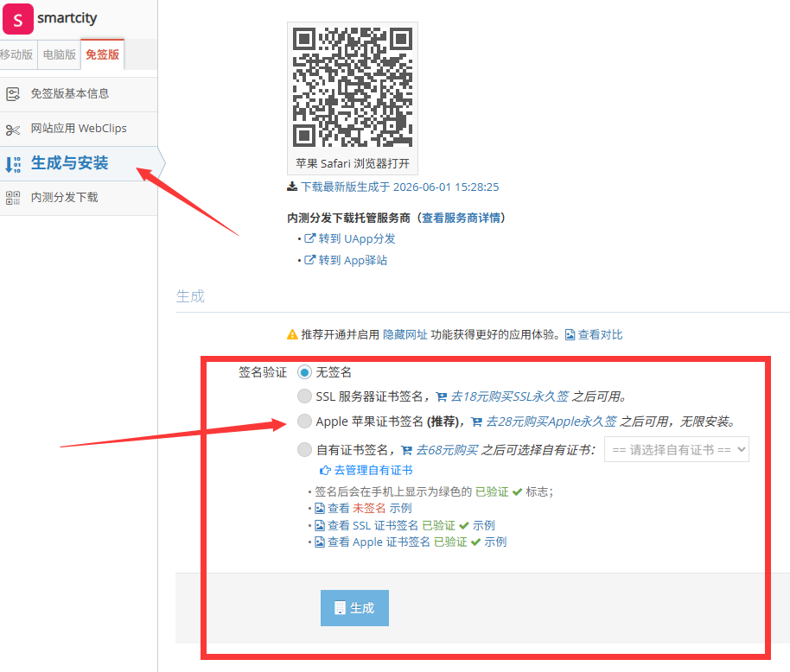790x672 pixels.
Task: Click the image icon before 查看对比
Action: 570,335
